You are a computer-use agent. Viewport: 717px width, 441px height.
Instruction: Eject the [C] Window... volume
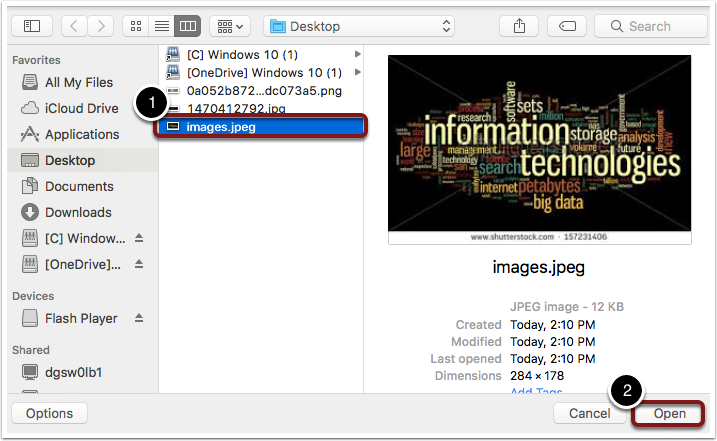(x=139, y=238)
